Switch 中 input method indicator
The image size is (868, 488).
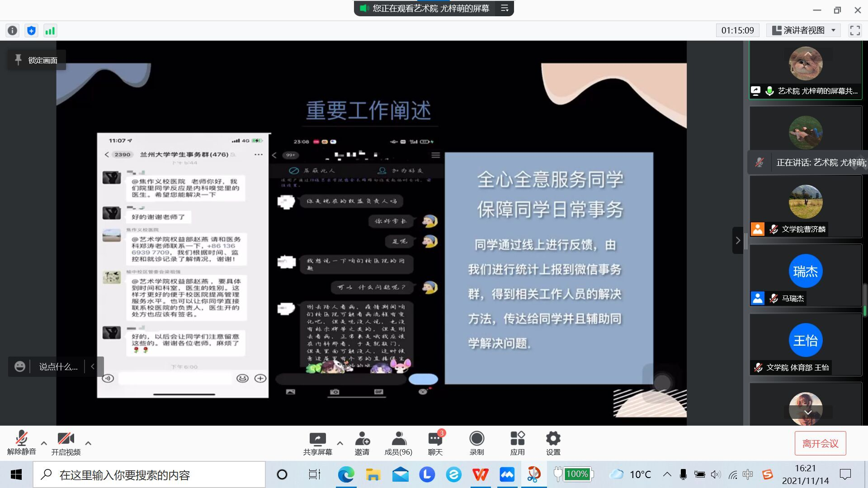(x=748, y=474)
